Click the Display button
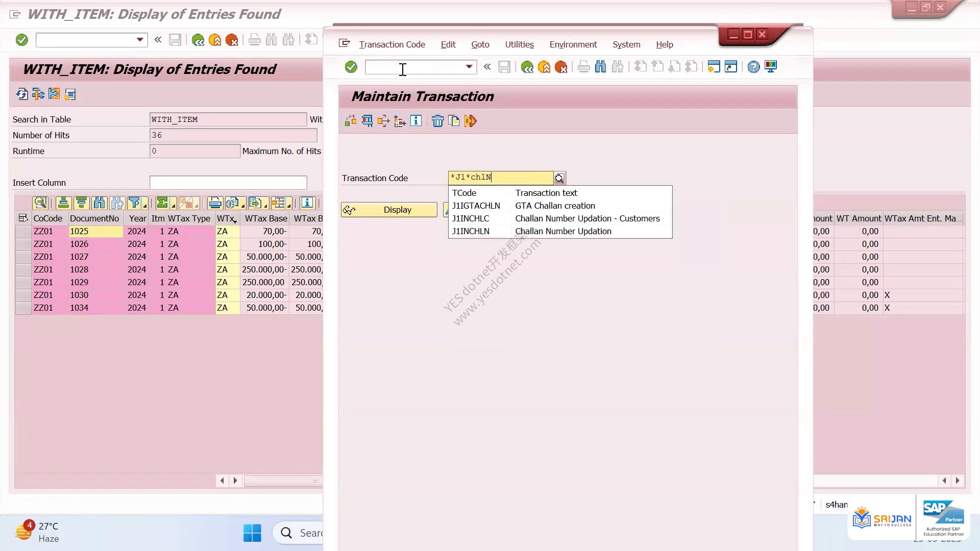This screenshot has height=551, width=980. pyautogui.click(x=389, y=210)
